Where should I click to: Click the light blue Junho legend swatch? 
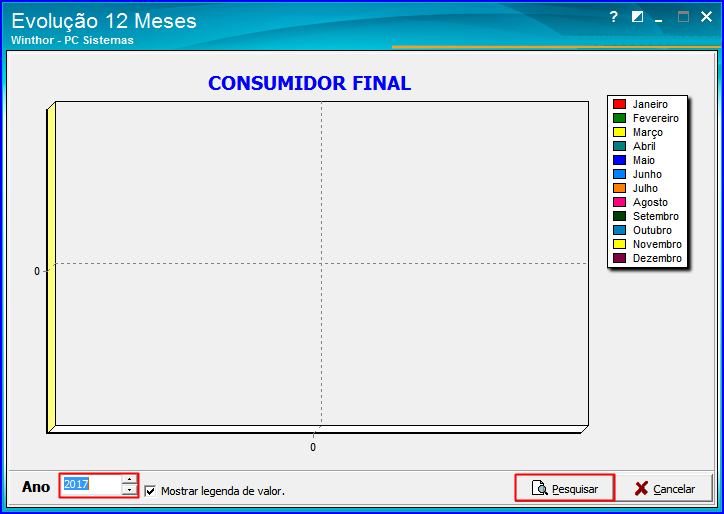tap(619, 174)
